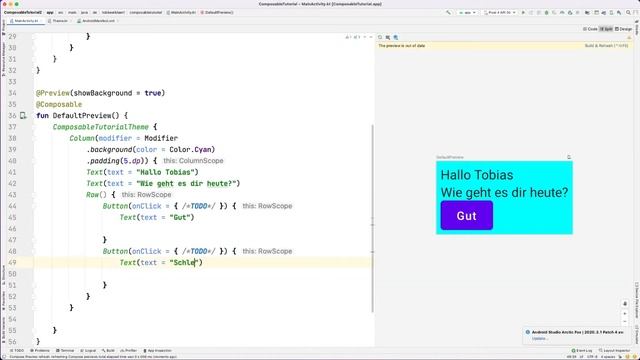
Task: Click the Update link in the notification
Action: [539, 338]
